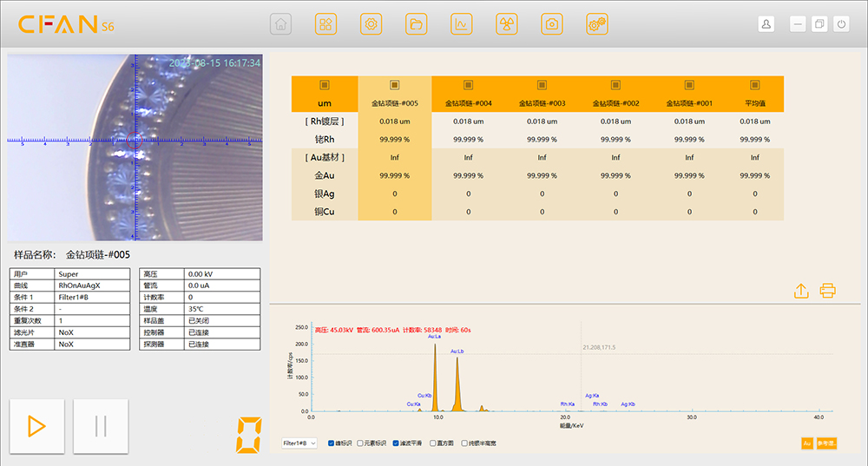Pause measurement with the pause button

[101, 427]
